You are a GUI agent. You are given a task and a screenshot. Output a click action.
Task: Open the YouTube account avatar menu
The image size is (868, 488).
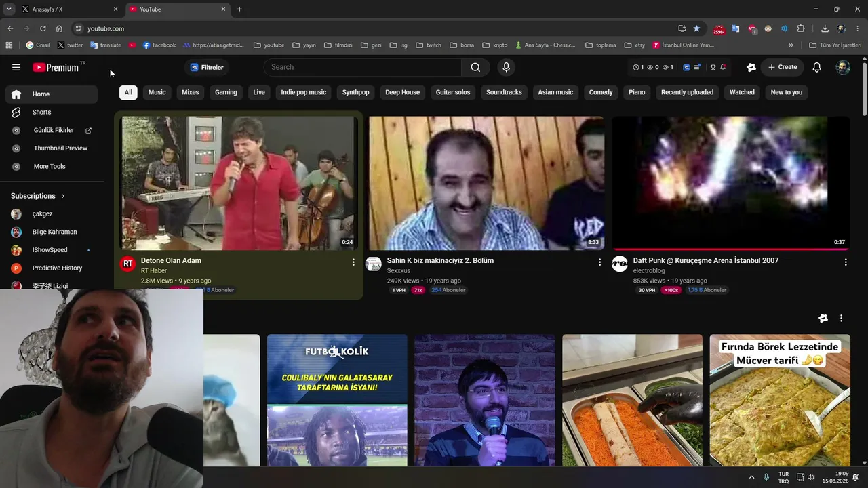click(843, 67)
